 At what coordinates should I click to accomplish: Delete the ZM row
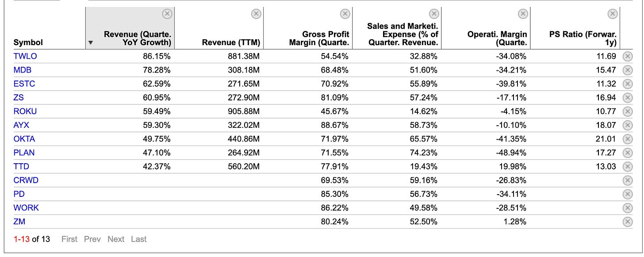[627, 222]
